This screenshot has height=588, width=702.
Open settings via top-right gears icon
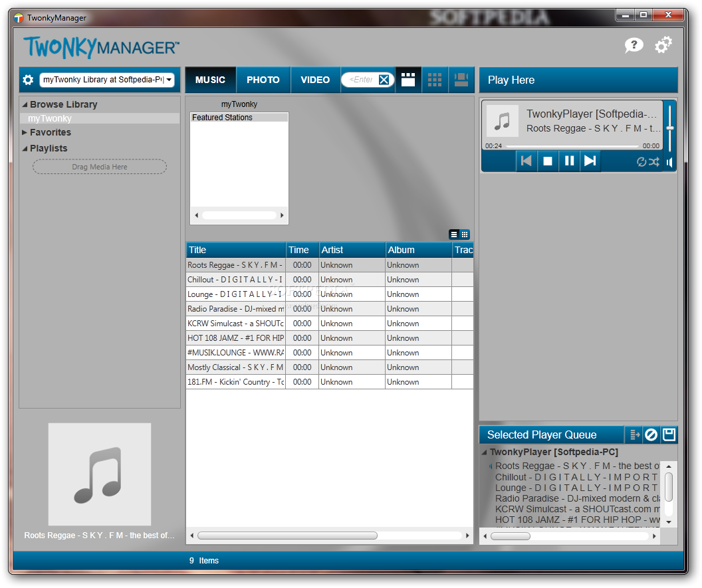(663, 45)
